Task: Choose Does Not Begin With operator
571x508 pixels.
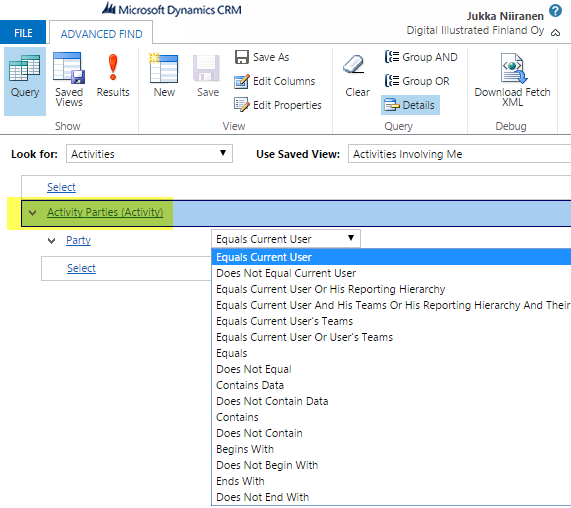Action: tap(391, 465)
